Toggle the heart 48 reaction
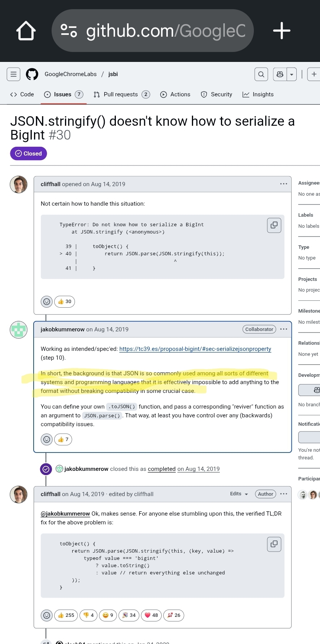The image size is (320, 644). 151,615
